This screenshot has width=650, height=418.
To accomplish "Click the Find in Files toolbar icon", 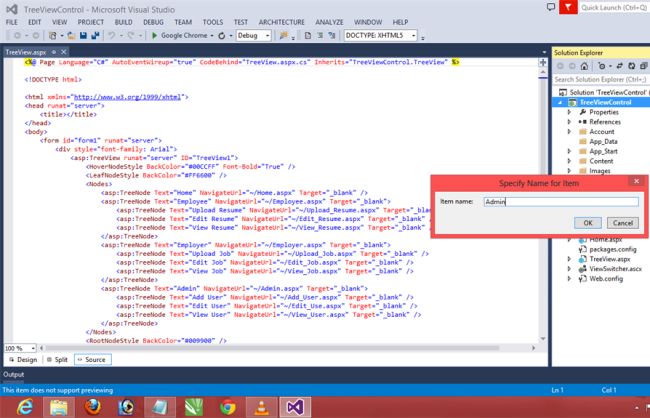I will pos(284,36).
